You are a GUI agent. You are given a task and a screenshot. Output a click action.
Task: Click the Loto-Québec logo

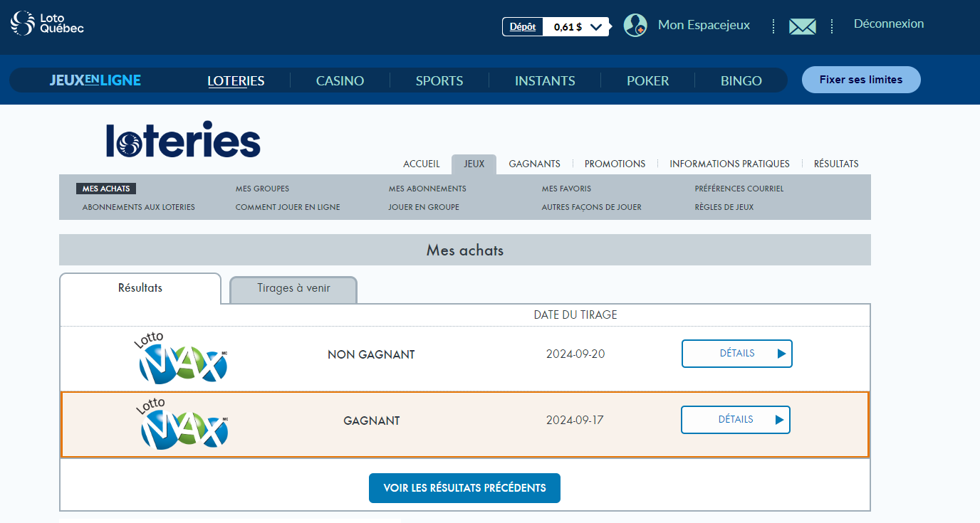[x=47, y=23]
